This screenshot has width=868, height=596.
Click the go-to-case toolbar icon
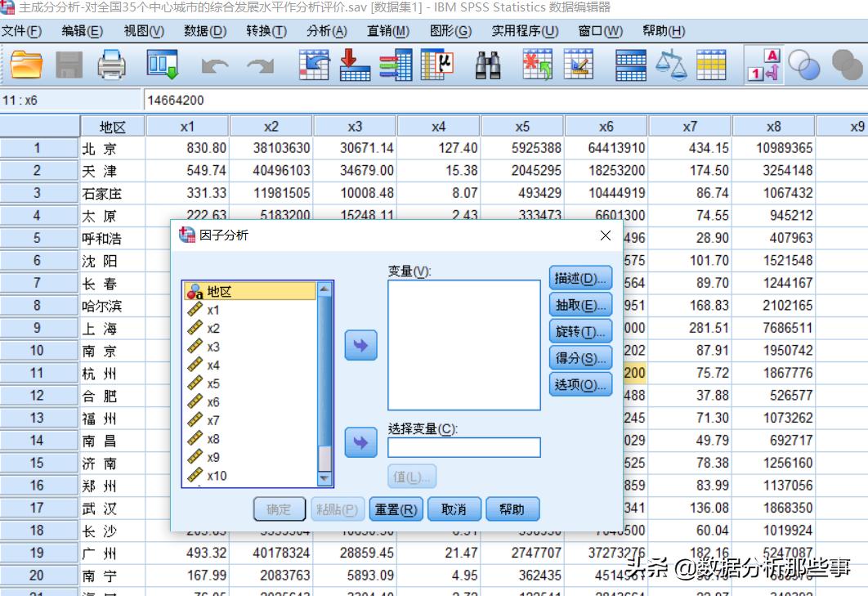(314, 69)
